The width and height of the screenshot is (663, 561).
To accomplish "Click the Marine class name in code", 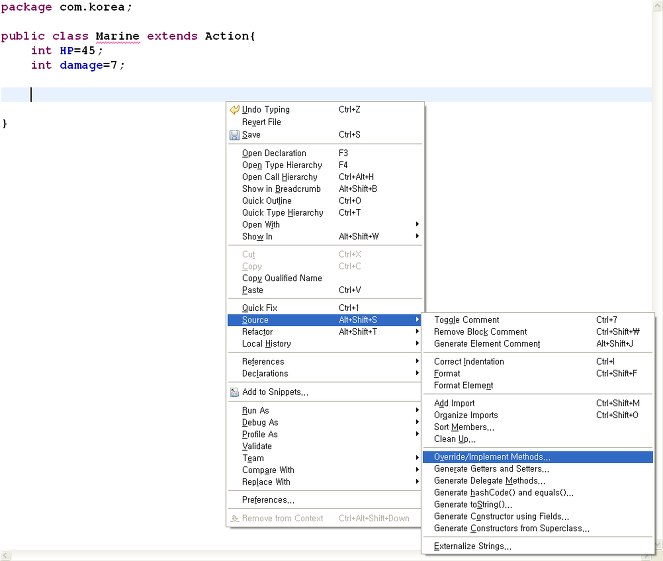I will point(118,36).
